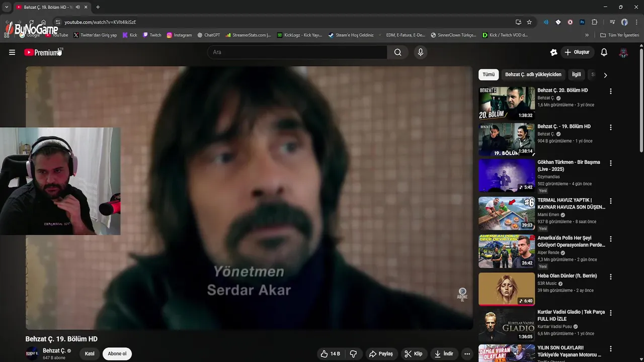Open the Chrome three-dot menu
This screenshot has width=644, height=362.
coord(636,22)
